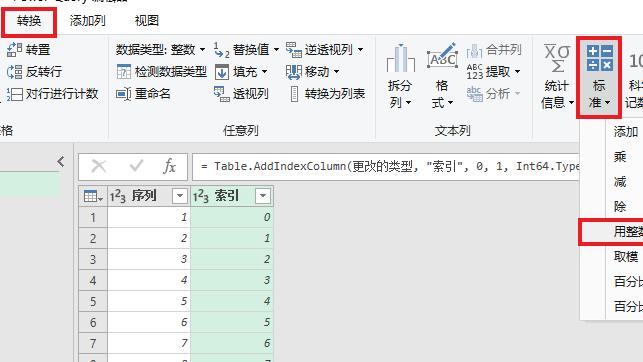Collapse the queries pane chevron

pyautogui.click(x=61, y=162)
